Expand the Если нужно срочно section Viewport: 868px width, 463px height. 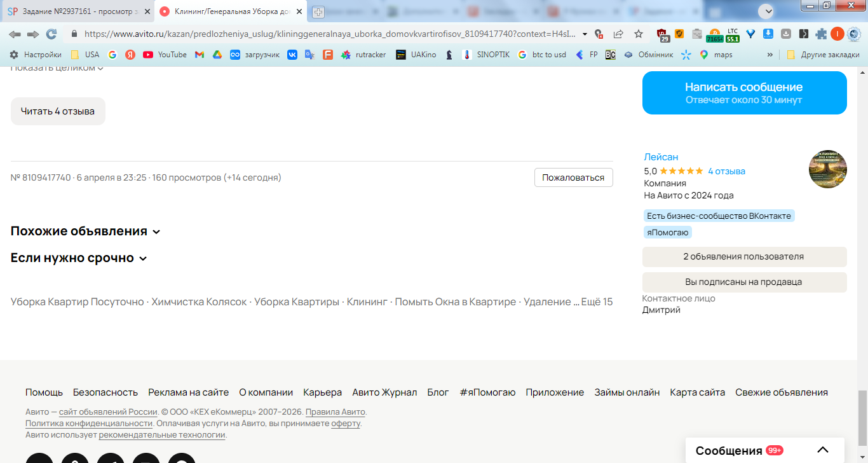pyautogui.click(x=79, y=258)
